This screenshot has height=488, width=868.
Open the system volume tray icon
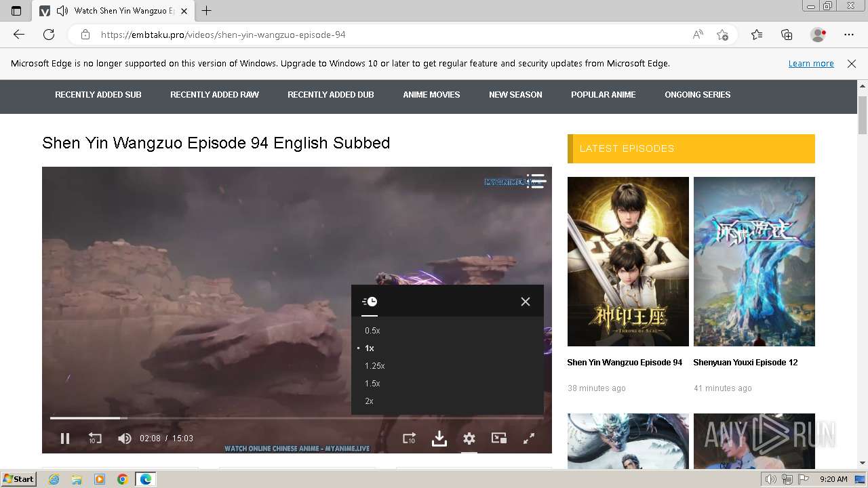tap(771, 479)
